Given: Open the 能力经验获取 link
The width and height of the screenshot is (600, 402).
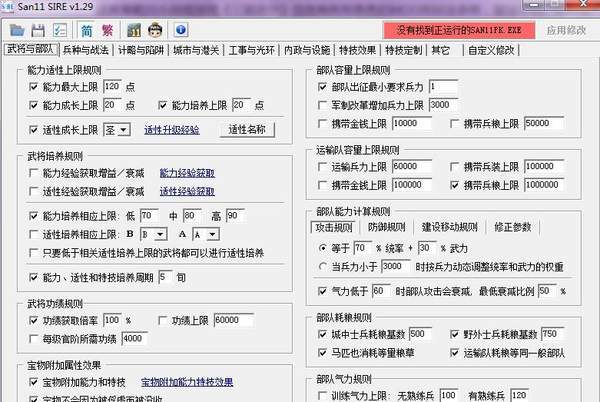Looking at the screenshot, I should tap(187, 173).
